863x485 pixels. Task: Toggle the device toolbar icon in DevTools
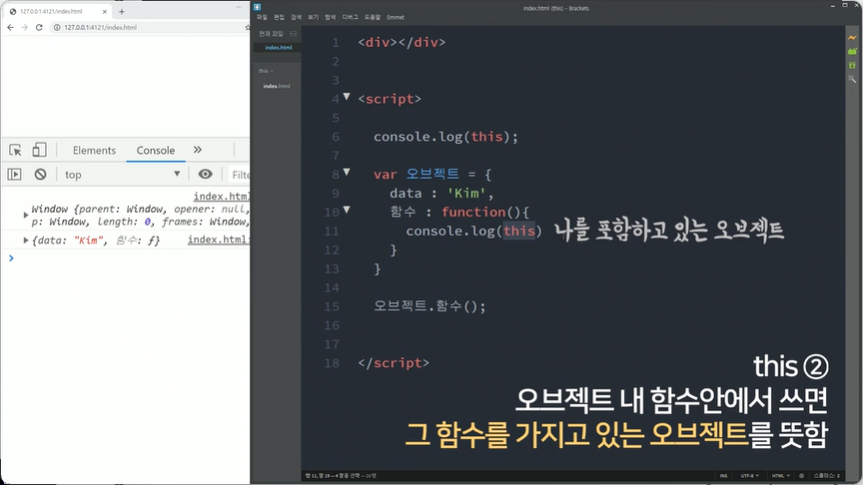pyautogui.click(x=39, y=150)
